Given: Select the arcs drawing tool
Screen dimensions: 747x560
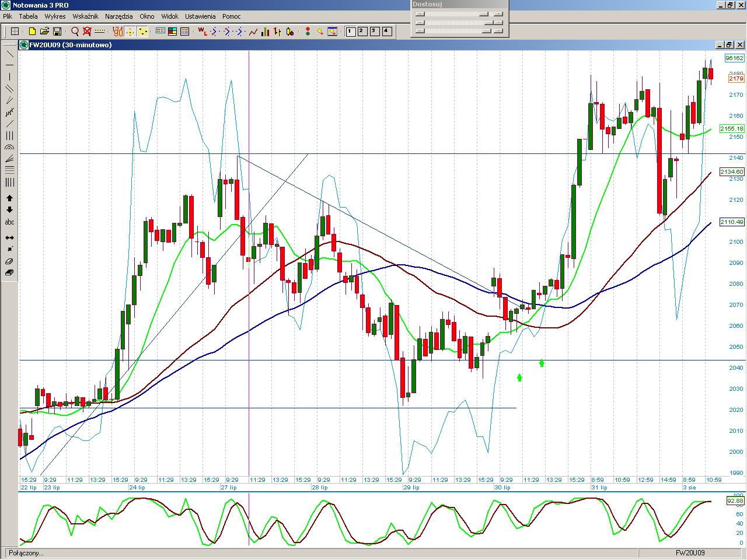Looking at the screenshot, I should [9, 147].
